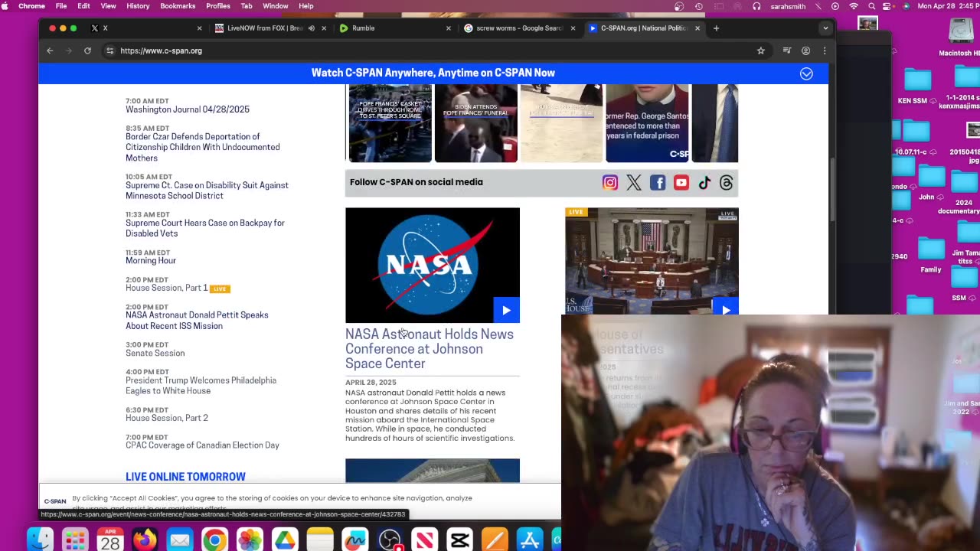Open House Session, Part 1 live link

[167, 288]
